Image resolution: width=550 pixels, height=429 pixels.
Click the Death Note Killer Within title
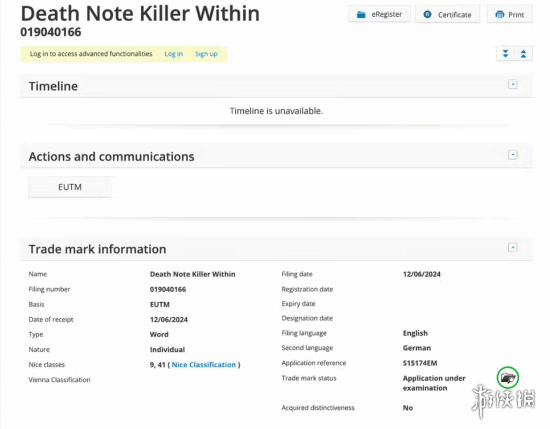(x=140, y=14)
